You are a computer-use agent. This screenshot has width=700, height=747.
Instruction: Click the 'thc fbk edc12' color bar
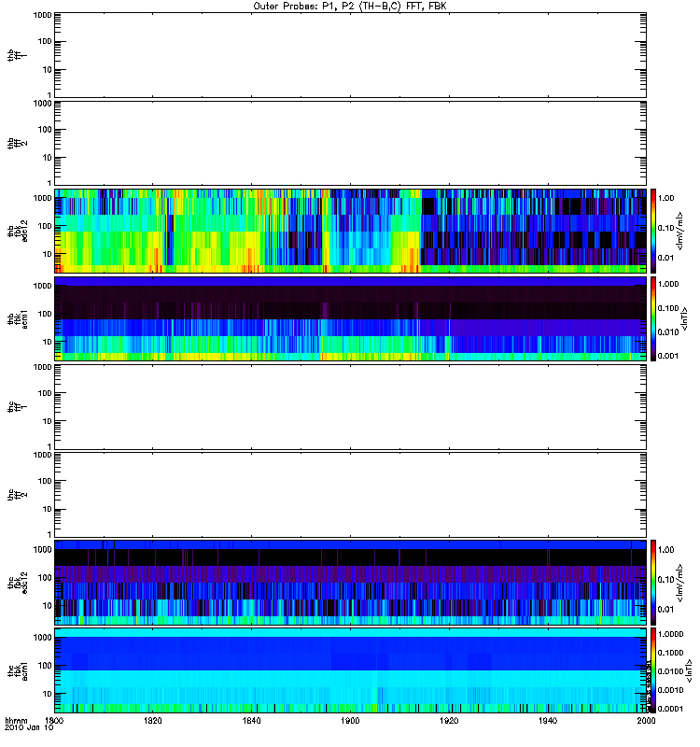653,583
